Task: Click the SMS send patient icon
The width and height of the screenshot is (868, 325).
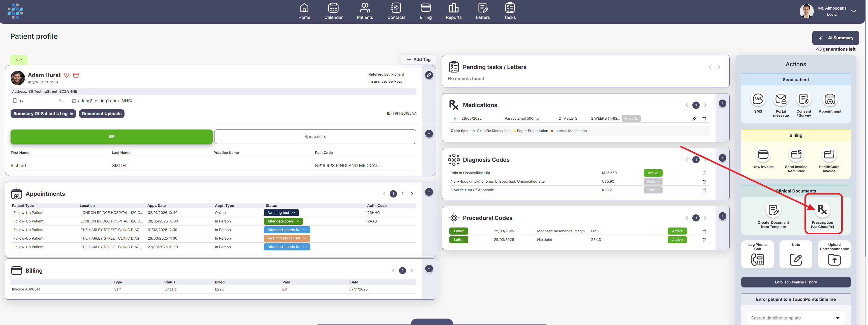Action: point(758,99)
